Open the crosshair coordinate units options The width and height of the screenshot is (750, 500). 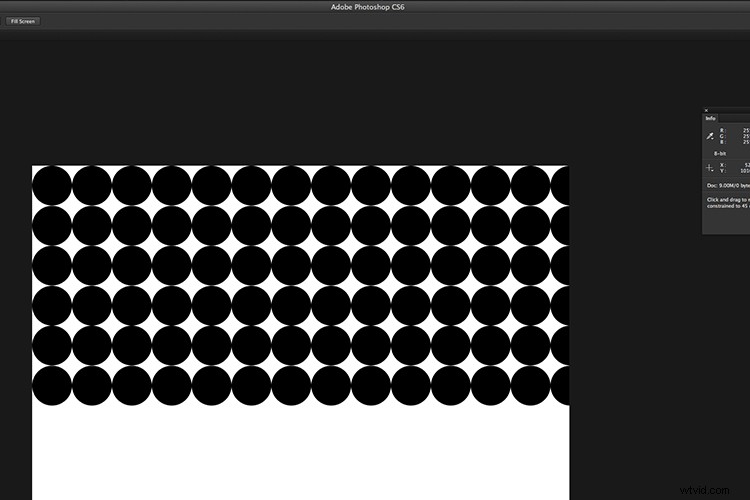[710, 168]
